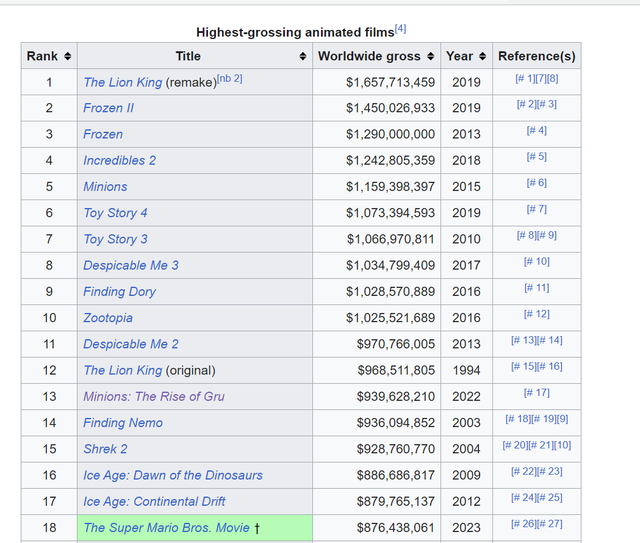Open reference [# 6] for Minions

(x=537, y=182)
